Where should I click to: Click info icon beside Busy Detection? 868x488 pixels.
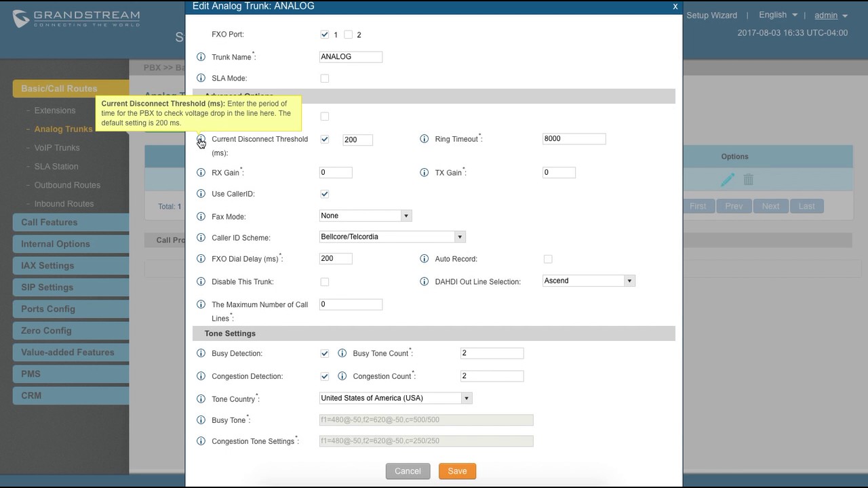201,354
